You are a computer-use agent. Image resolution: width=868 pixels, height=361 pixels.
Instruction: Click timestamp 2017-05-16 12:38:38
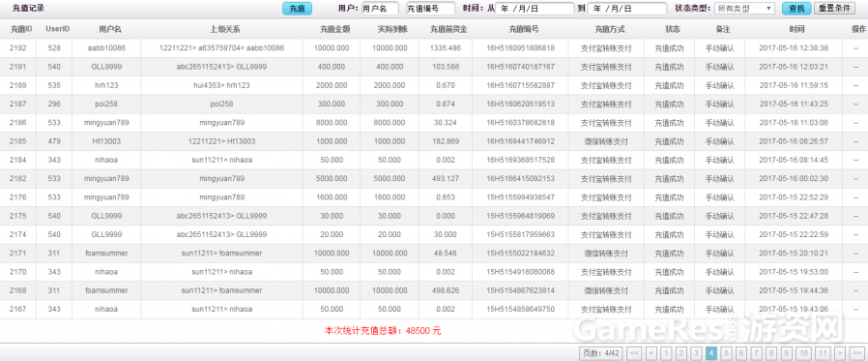(x=794, y=48)
